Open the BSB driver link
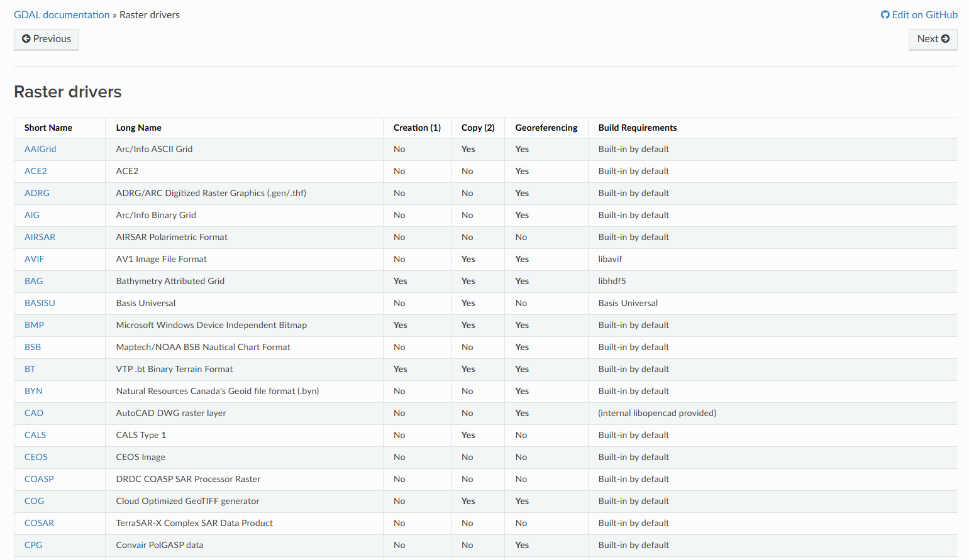 pos(33,347)
